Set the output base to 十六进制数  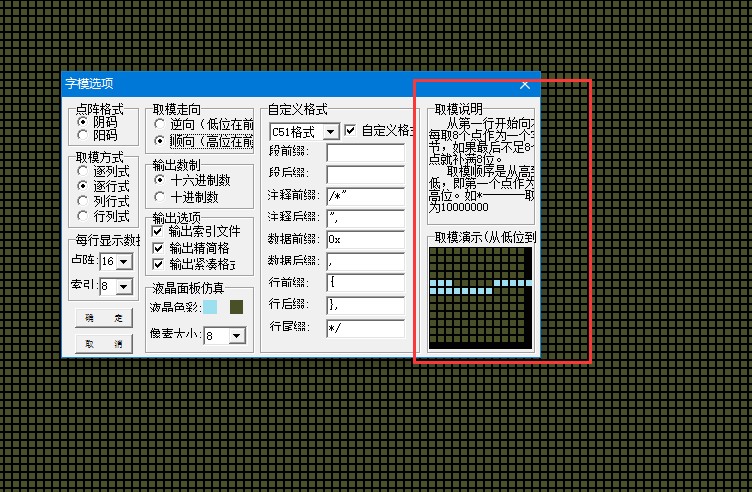(192, 180)
